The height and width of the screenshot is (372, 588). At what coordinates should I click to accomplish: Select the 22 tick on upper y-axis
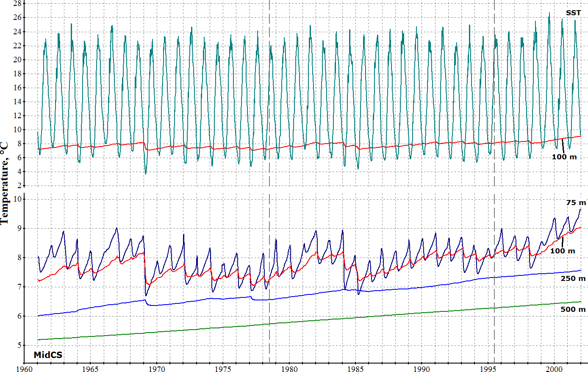17,46
